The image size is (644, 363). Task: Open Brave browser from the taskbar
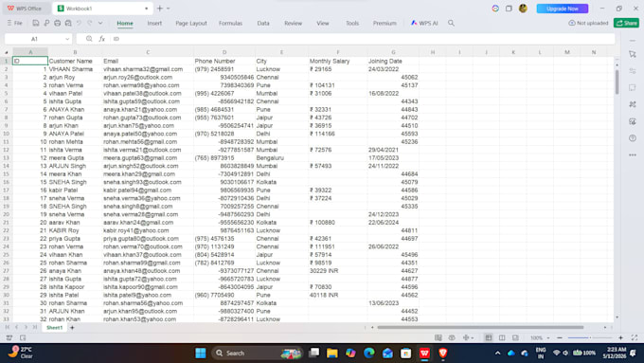point(443,354)
